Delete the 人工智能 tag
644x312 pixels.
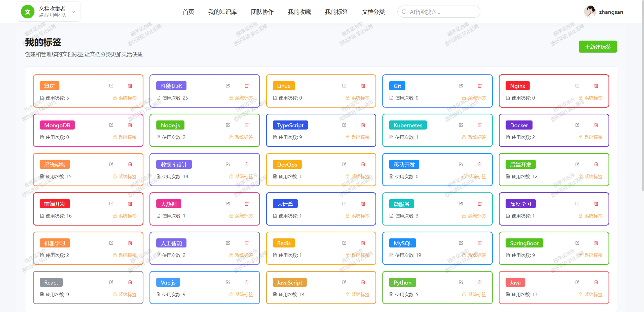tap(247, 243)
